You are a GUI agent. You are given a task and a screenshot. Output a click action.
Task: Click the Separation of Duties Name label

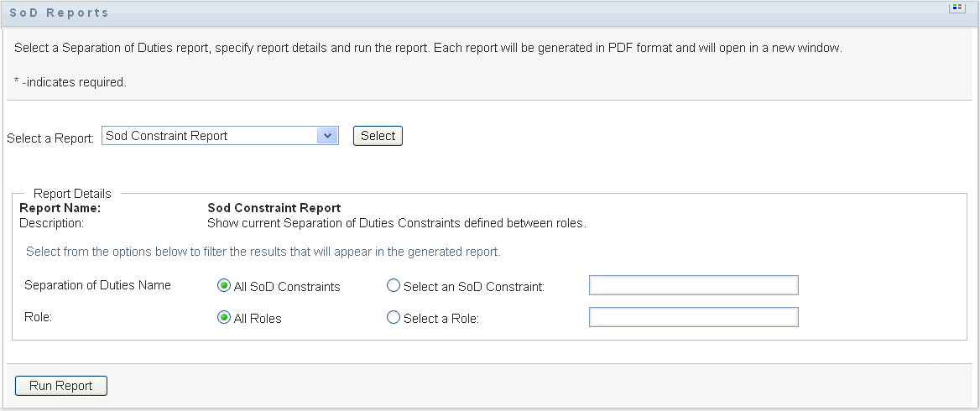pyautogui.click(x=97, y=285)
